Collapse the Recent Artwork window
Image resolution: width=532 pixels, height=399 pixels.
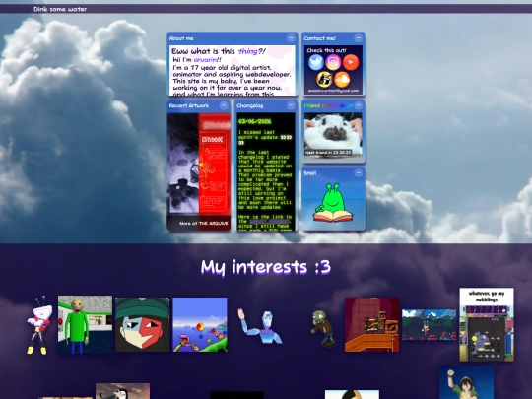tap(224, 105)
